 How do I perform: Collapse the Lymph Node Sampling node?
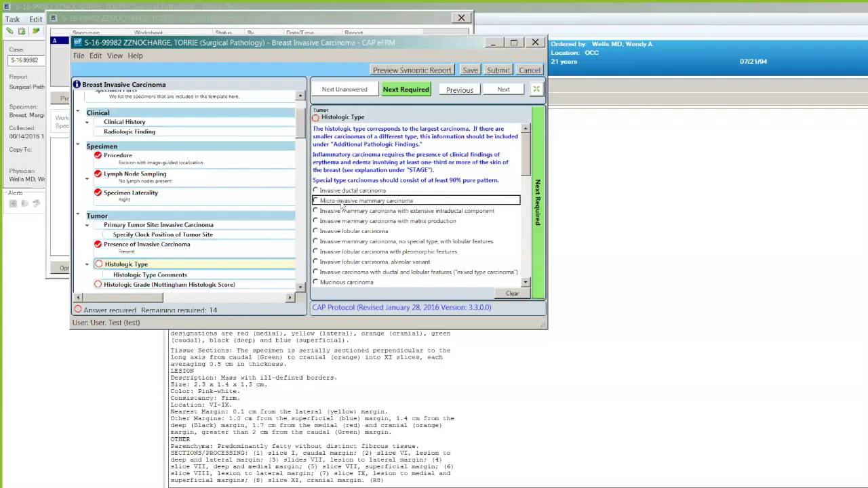pyautogui.click(x=87, y=179)
